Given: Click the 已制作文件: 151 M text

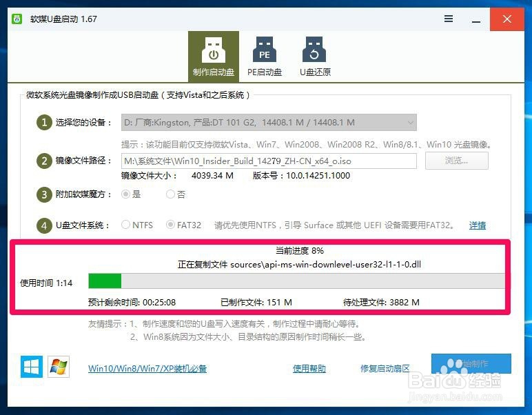Looking at the screenshot, I should coord(256,303).
